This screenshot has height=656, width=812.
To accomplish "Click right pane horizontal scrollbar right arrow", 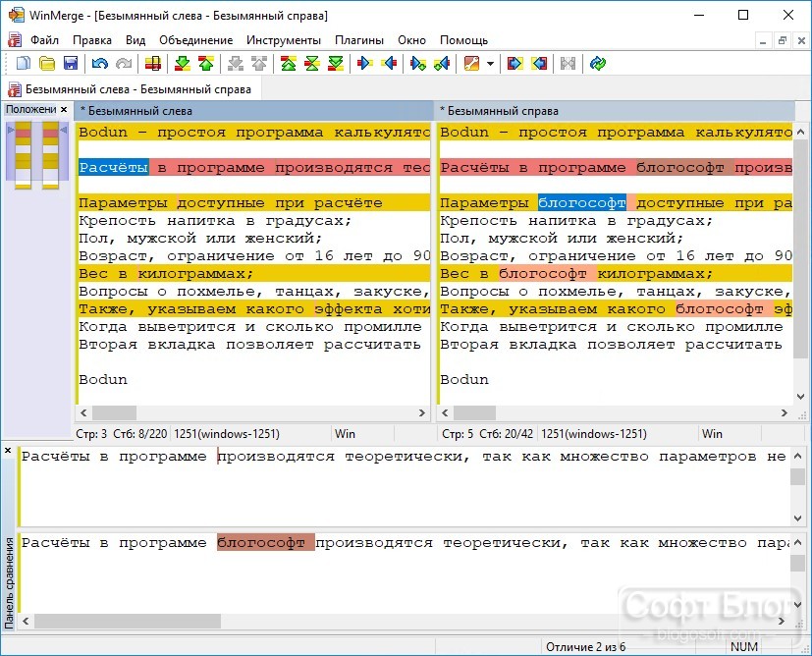I will [x=785, y=412].
